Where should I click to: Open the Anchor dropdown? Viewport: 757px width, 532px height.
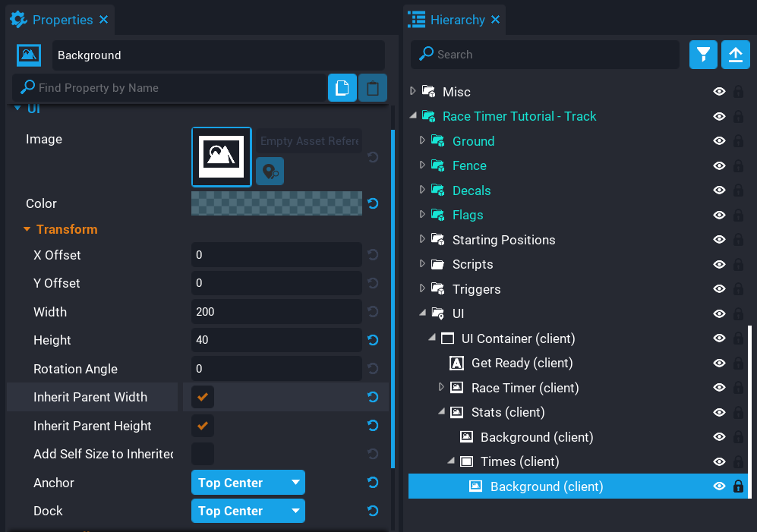click(248, 482)
